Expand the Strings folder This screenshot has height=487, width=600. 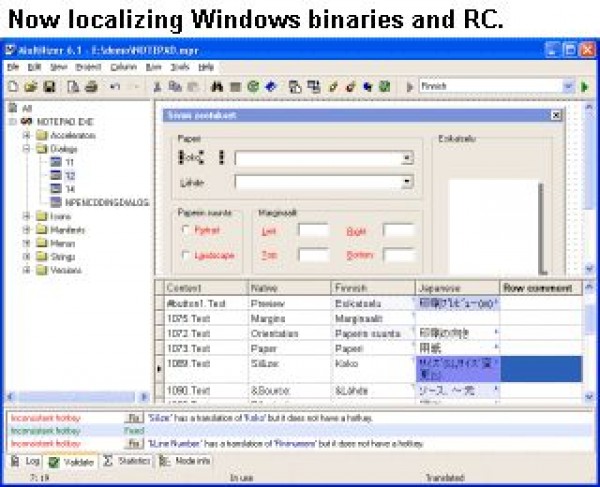click(26, 256)
